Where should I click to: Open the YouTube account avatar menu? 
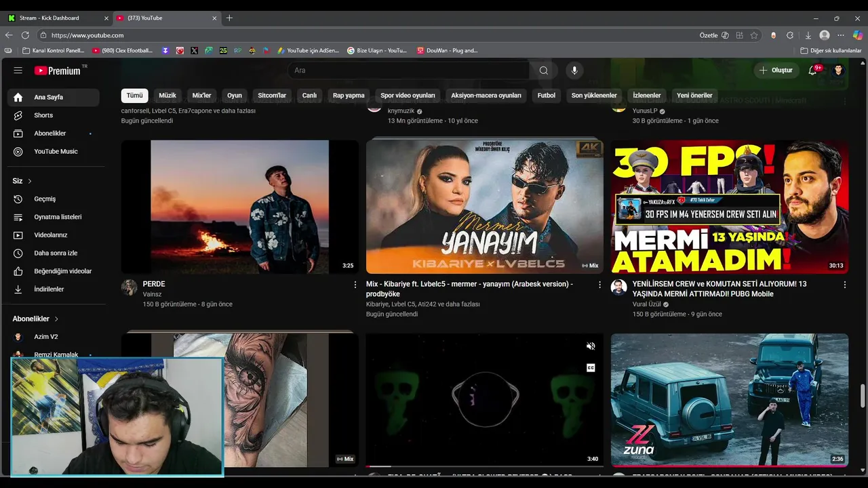(839, 70)
